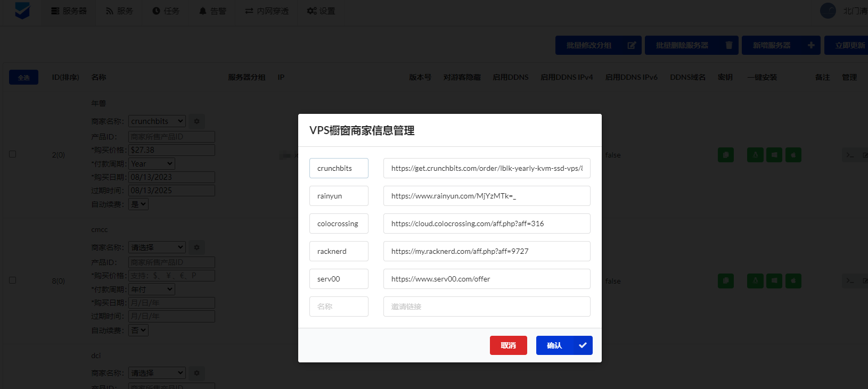Open the 设置 nav item

point(321,11)
